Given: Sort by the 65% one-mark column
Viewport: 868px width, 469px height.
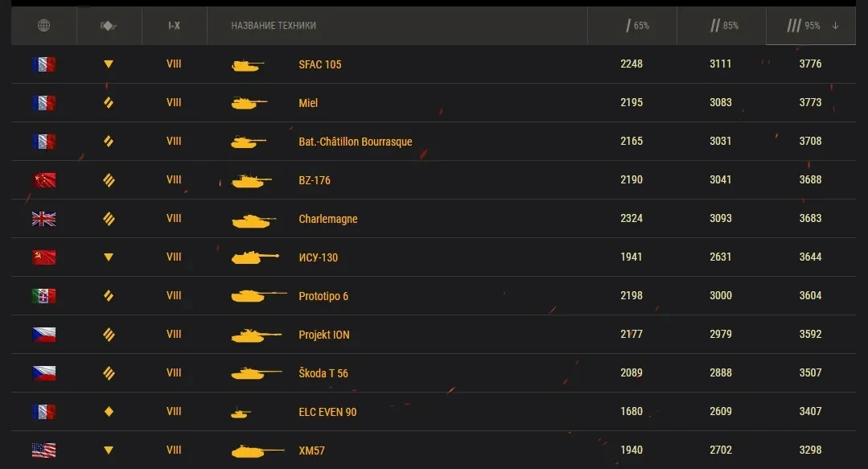Looking at the screenshot, I should (x=637, y=26).
